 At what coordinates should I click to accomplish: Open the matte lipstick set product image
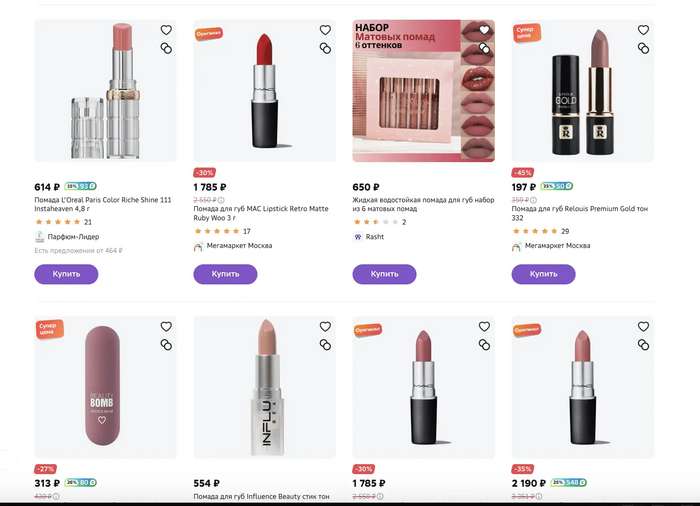click(423, 91)
